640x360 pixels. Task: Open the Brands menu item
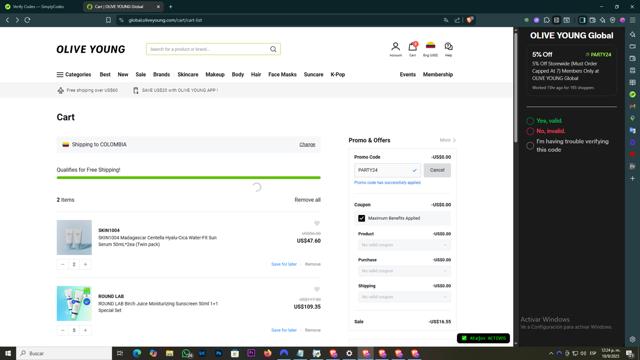coord(161,75)
